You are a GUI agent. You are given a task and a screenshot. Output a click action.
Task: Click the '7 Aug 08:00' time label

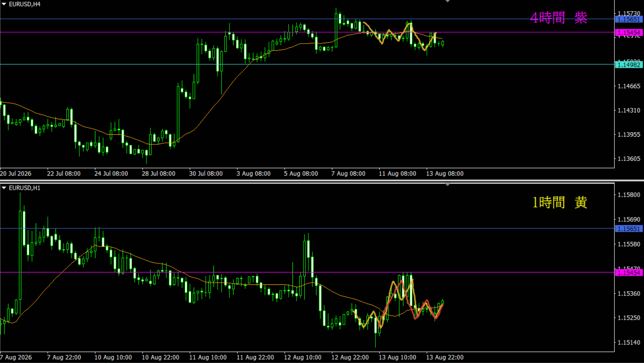348,174
